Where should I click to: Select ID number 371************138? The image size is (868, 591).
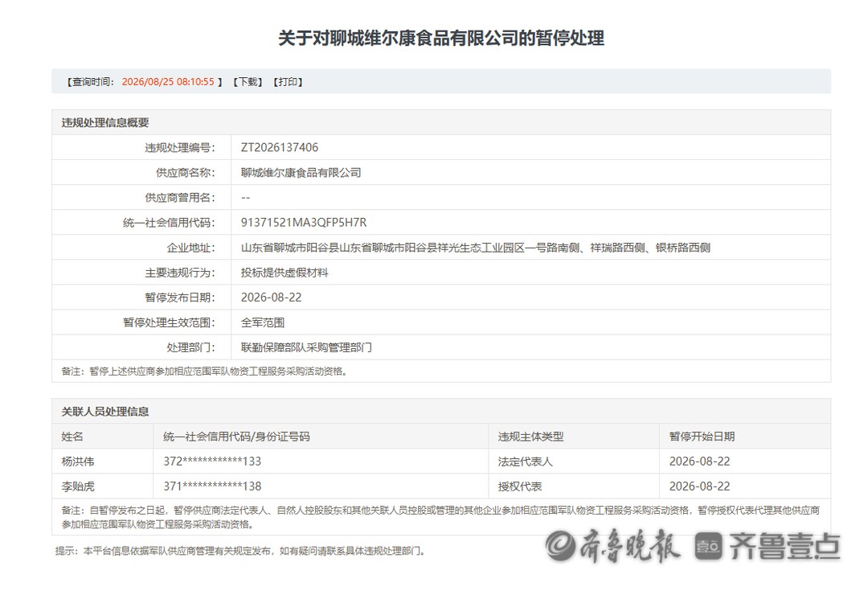coord(212,486)
